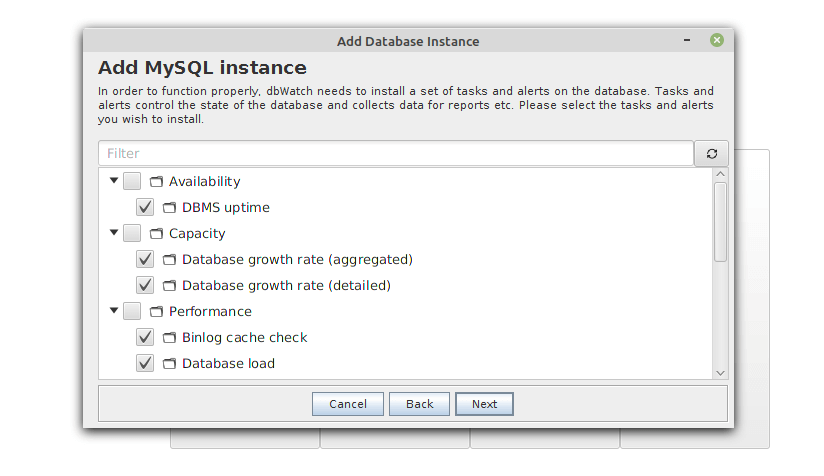Uncheck the DBMS uptime checkbox
The width and height of the screenshot is (824, 476).
(145, 208)
